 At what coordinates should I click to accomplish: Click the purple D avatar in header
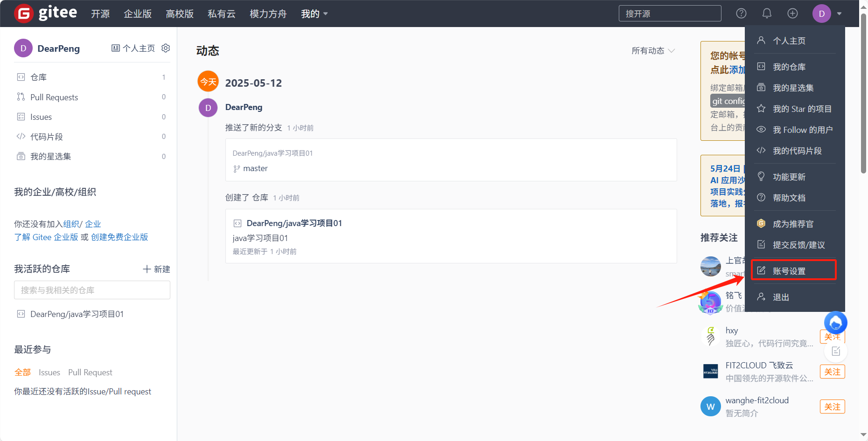coord(822,14)
